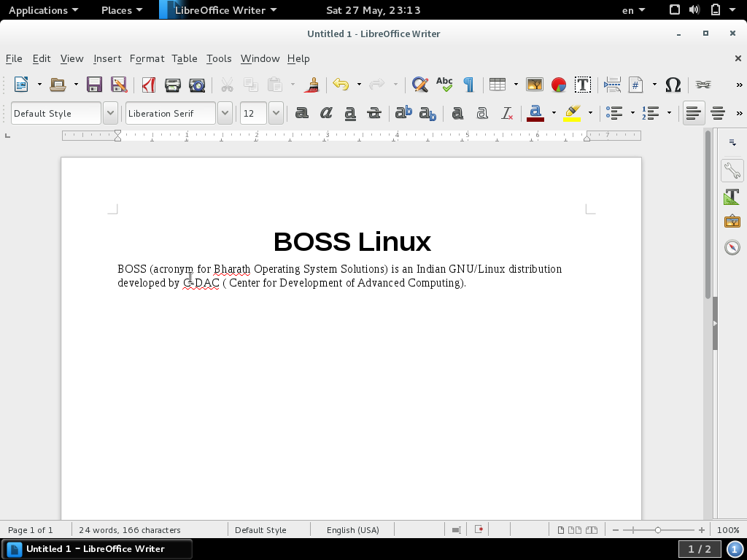Insert chart icon

(558, 85)
